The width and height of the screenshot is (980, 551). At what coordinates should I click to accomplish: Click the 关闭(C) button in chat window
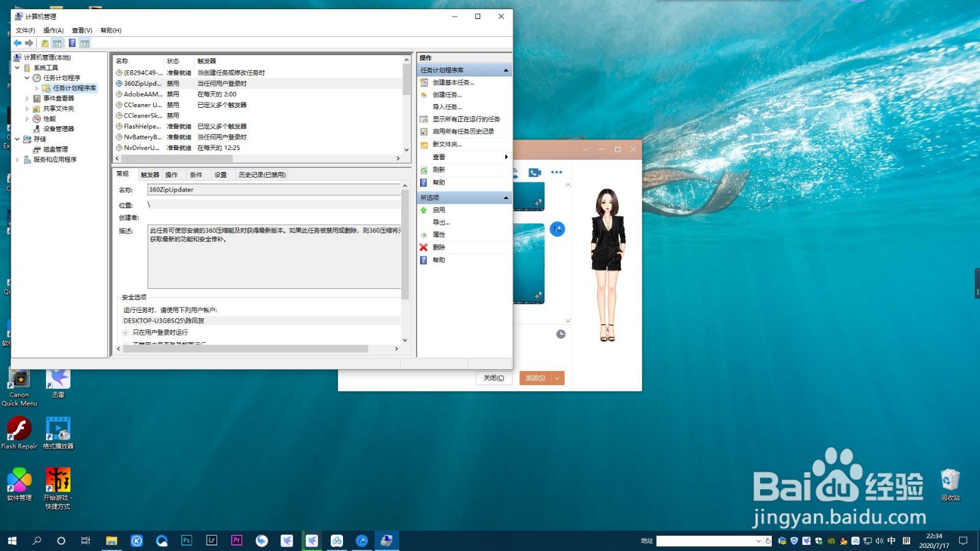click(494, 378)
